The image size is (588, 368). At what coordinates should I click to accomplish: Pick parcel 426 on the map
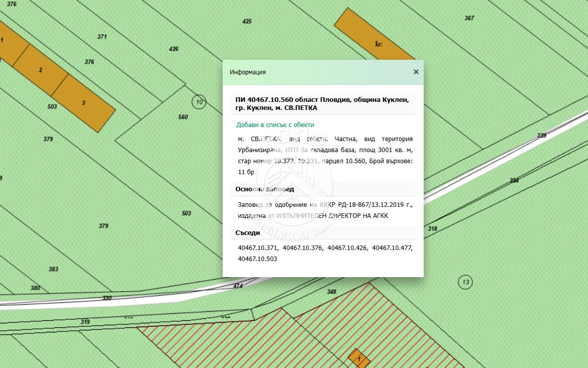(x=173, y=49)
